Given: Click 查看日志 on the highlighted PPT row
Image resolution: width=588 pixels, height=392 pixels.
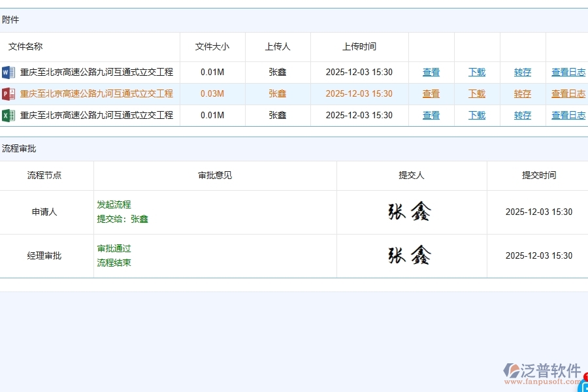Looking at the screenshot, I should (x=567, y=93).
